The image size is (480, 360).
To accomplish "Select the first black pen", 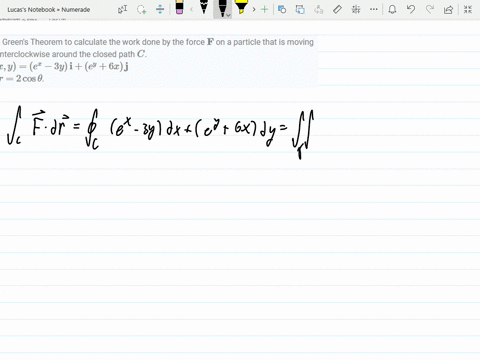I will 204,7.
